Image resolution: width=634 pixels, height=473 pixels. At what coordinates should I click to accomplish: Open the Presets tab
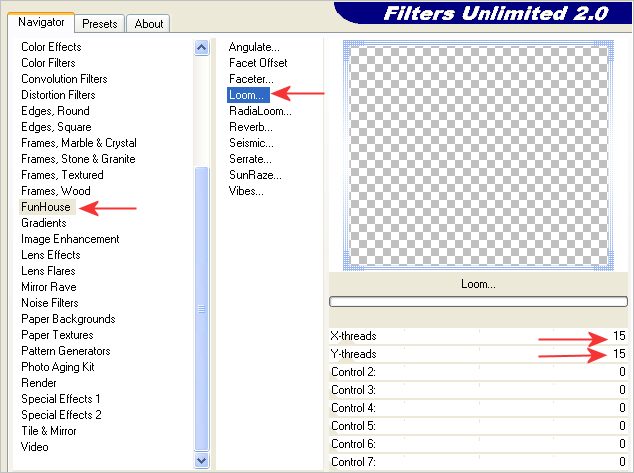click(x=100, y=24)
